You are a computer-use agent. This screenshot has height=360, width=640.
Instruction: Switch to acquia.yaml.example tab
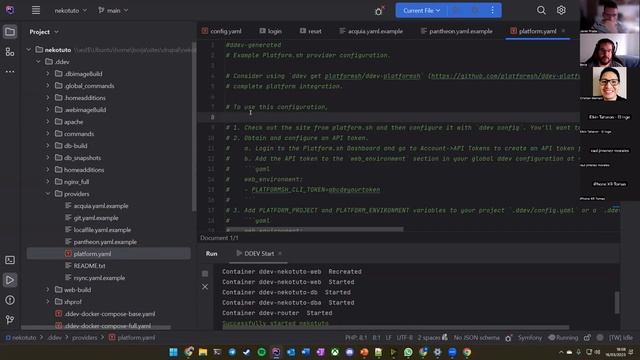[371, 31]
